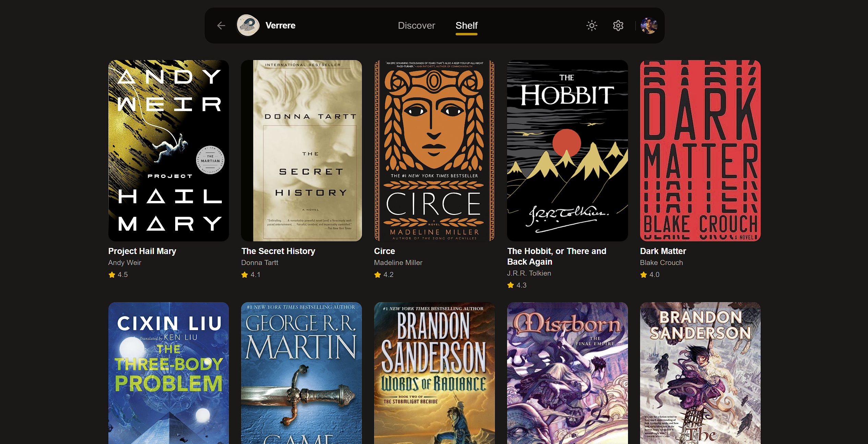Select author name Andy Weir
868x444 pixels.
click(125, 263)
